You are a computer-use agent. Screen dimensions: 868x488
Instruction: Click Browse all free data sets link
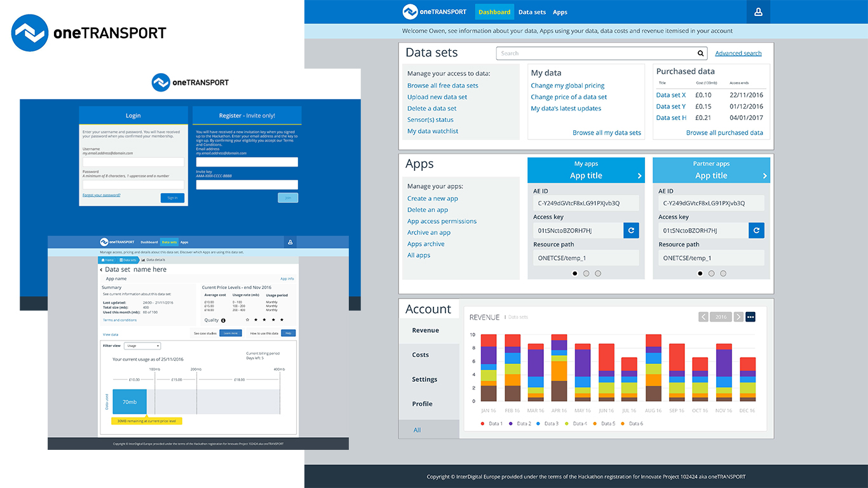443,86
